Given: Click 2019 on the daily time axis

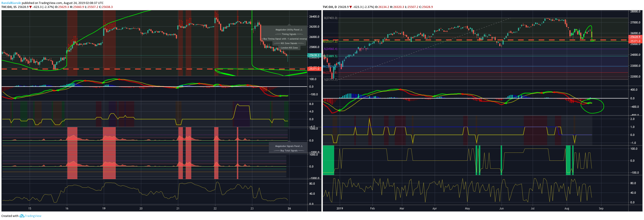Looking at the screenshot, I should click(340, 208).
